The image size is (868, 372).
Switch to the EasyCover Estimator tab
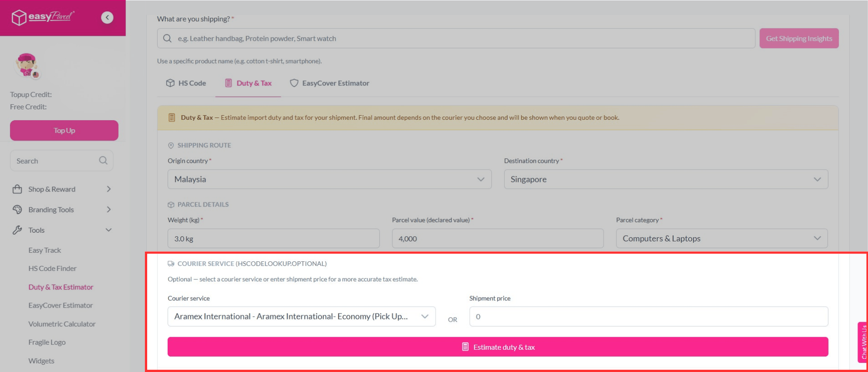point(329,83)
